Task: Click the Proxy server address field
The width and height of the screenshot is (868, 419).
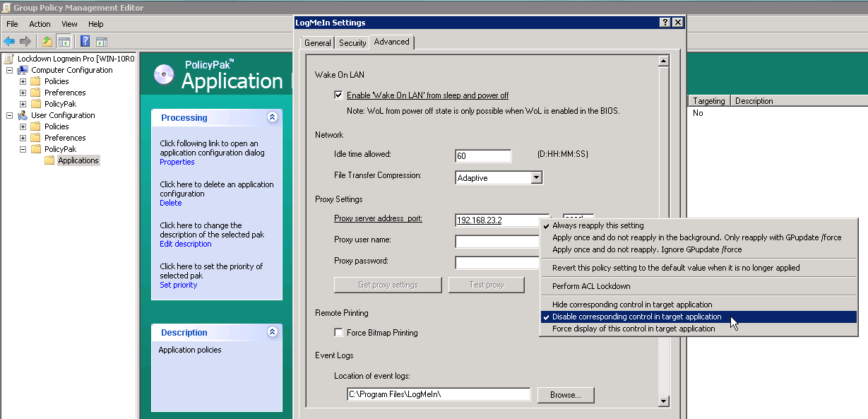Action: (x=502, y=220)
